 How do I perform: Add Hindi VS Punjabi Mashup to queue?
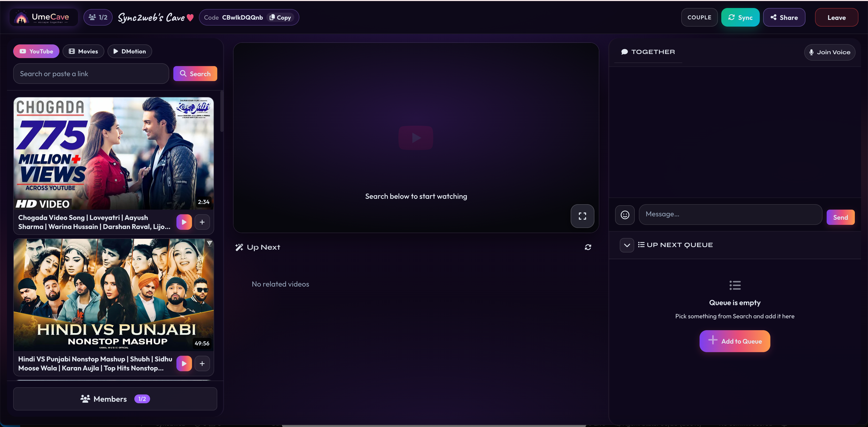pos(202,363)
